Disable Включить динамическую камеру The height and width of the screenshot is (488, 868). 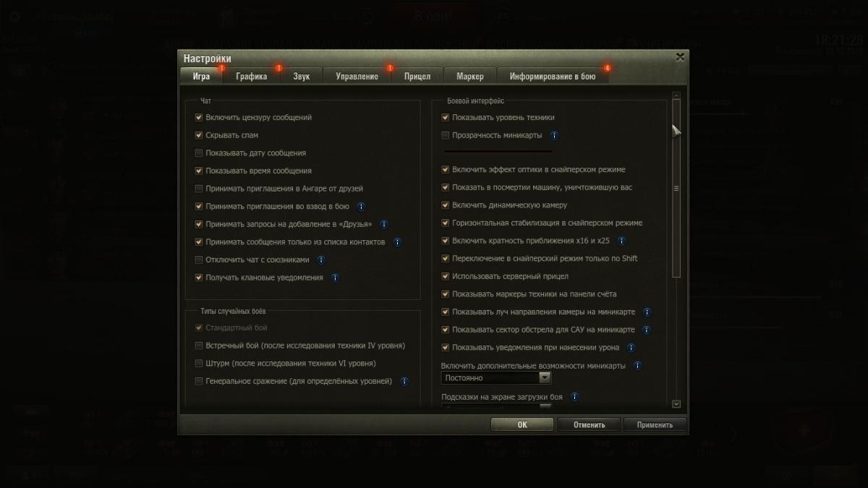446,205
